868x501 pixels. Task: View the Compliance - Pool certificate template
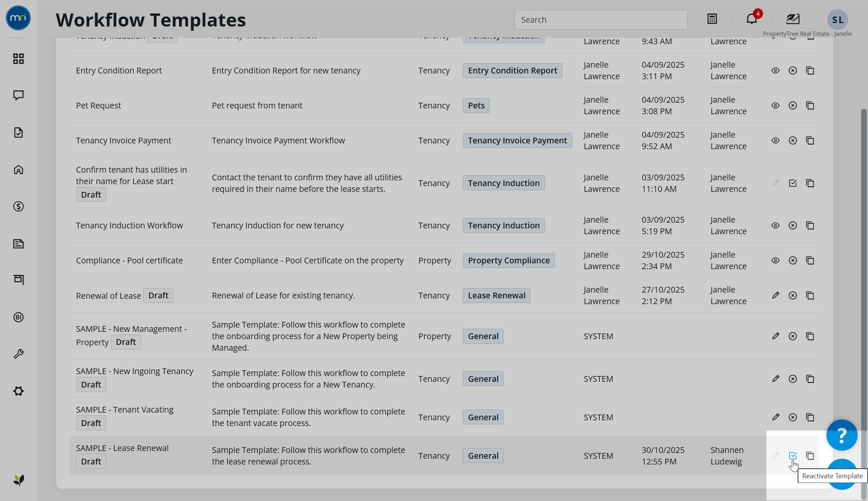tap(776, 260)
